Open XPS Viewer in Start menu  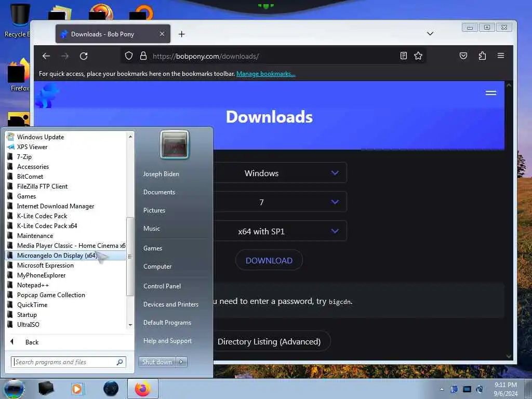tap(66, 147)
